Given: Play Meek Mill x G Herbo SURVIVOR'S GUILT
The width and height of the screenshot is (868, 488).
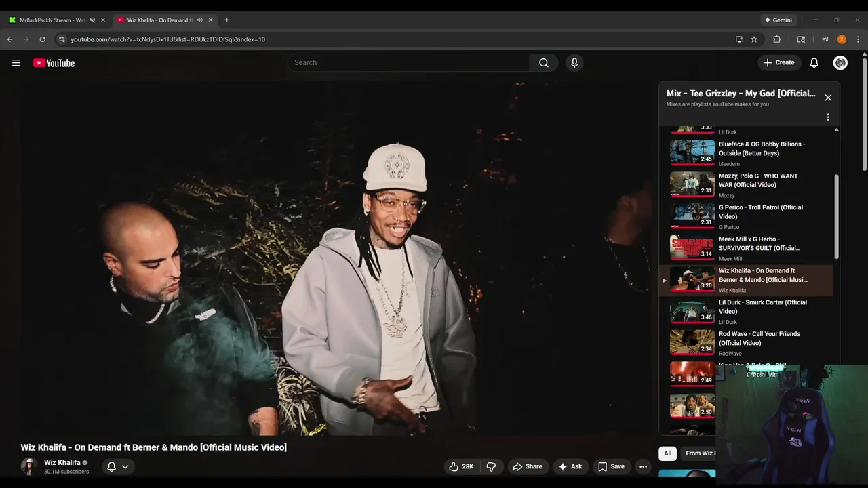Looking at the screenshot, I should pyautogui.click(x=759, y=243).
